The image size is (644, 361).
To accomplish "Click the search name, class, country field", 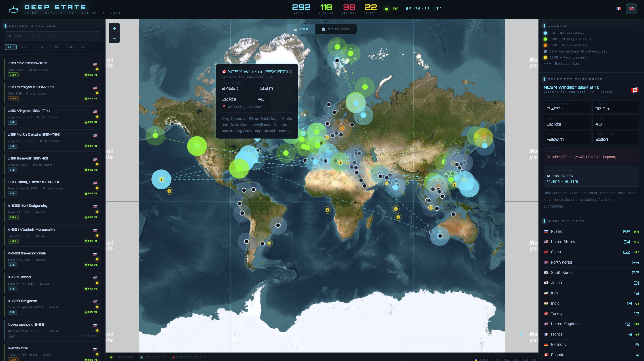I will (53, 36).
